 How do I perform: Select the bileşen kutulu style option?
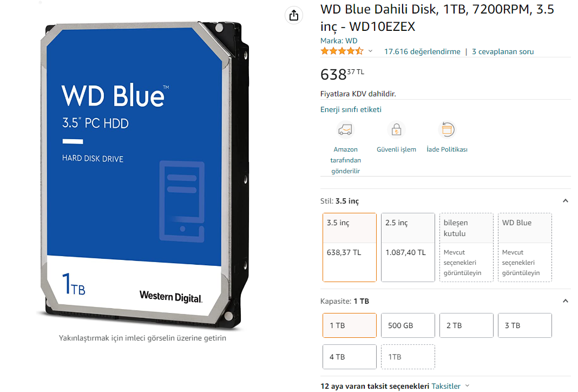point(467,247)
